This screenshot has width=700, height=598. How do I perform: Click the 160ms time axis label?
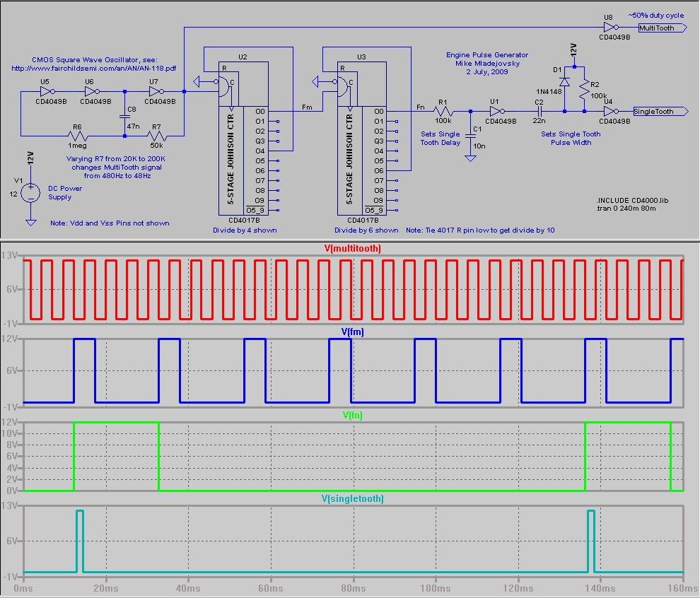tap(683, 589)
